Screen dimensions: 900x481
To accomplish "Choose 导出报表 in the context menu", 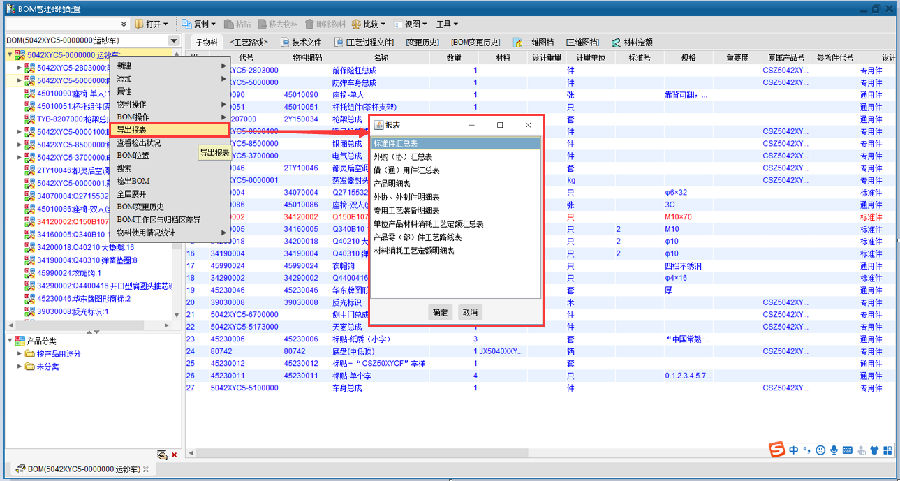I will coord(169,130).
